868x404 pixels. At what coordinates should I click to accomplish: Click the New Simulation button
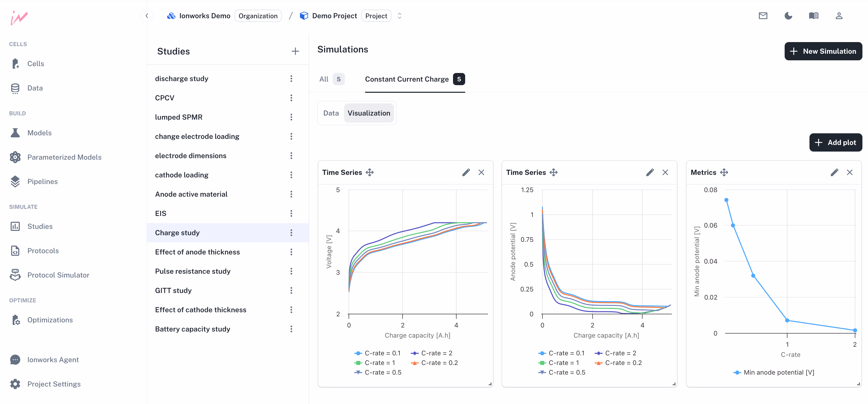[x=823, y=51]
